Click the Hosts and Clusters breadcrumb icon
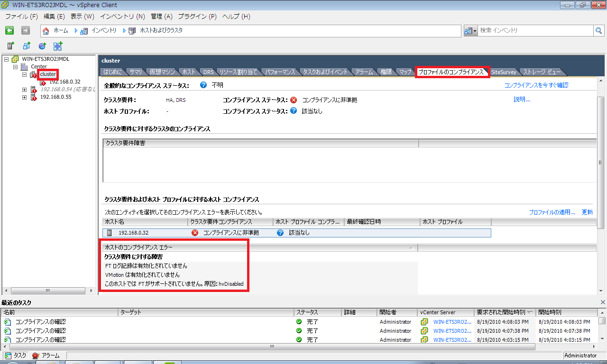This screenshot has width=607, height=364. click(x=132, y=30)
